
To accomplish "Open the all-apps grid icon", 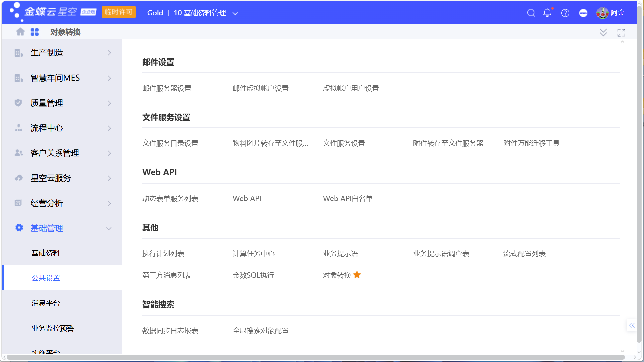I will tap(35, 32).
